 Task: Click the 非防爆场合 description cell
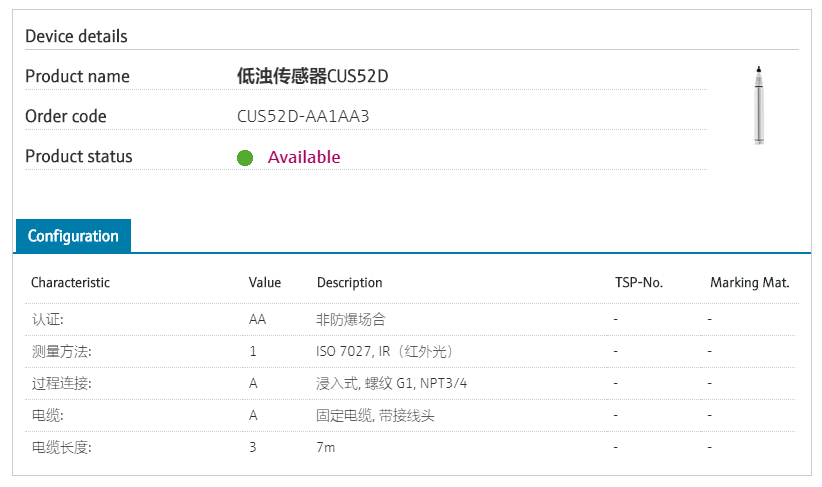(x=351, y=319)
